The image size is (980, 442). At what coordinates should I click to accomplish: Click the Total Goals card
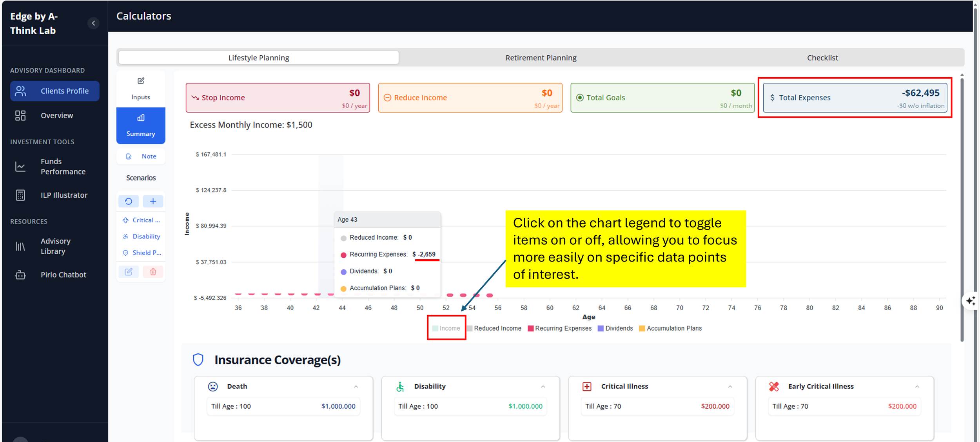pyautogui.click(x=663, y=98)
